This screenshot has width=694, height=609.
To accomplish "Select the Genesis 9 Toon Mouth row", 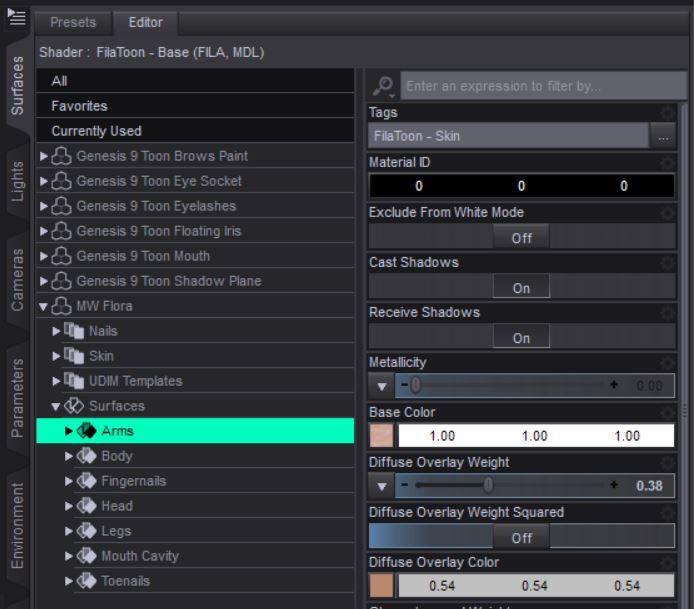I will click(195, 256).
